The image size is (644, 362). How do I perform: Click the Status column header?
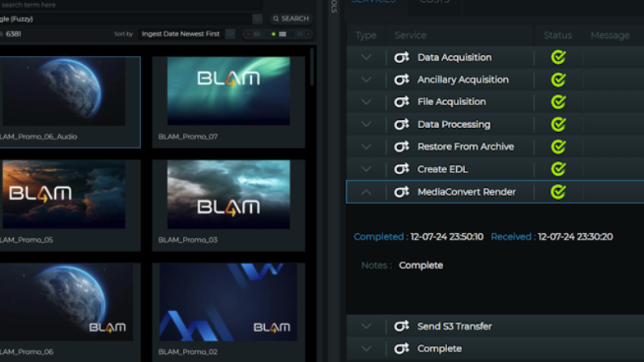pos(558,36)
